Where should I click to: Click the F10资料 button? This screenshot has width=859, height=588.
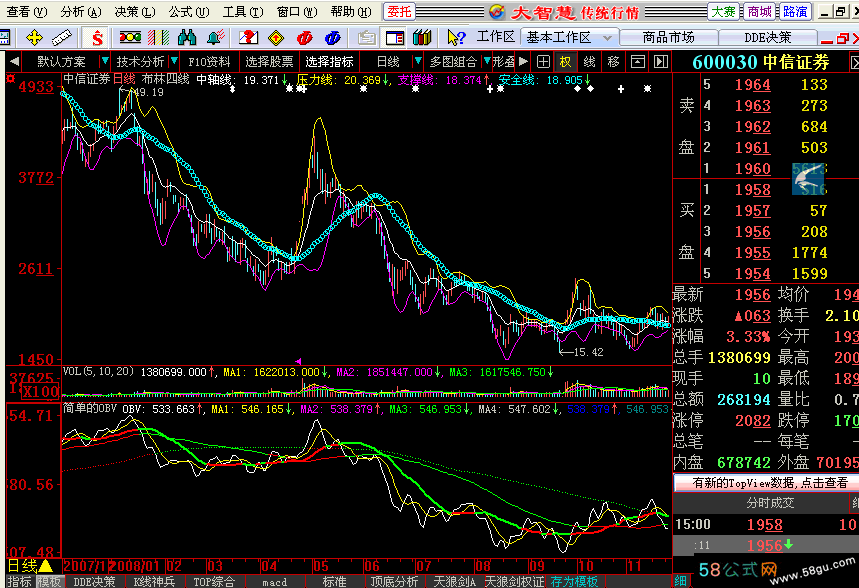(209, 62)
